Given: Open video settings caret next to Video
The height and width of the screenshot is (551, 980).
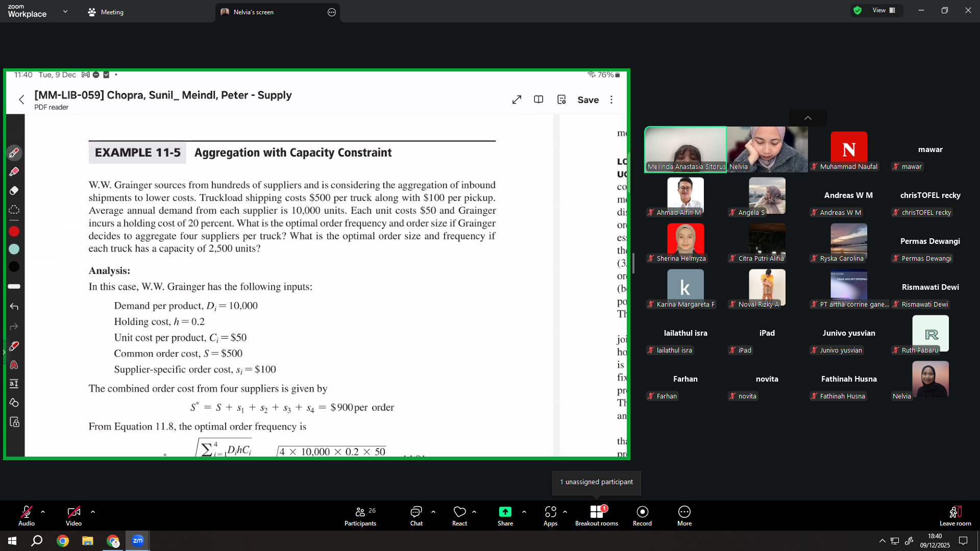Looking at the screenshot, I should click(x=93, y=512).
